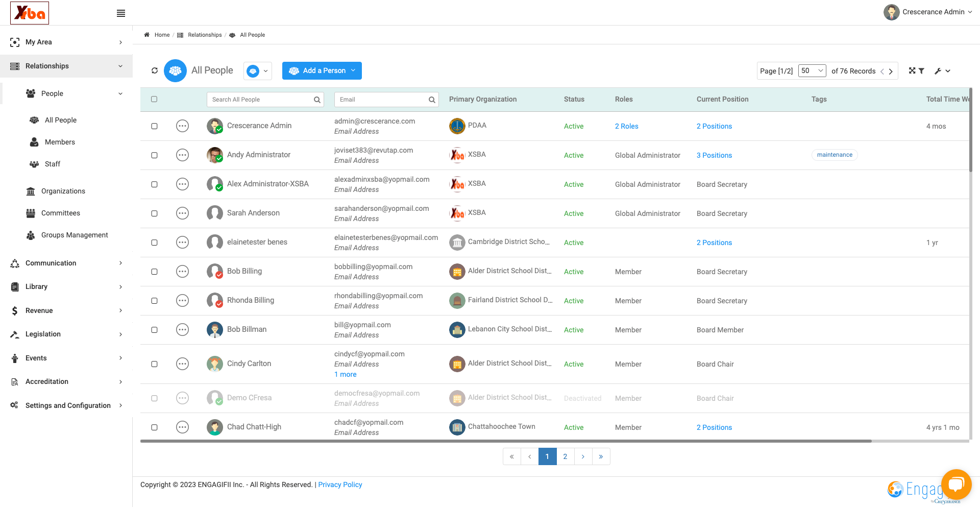Viewport: 980px width, 508px height.
Task: Click the maintenance tag
Action: (x=835, y=155)
